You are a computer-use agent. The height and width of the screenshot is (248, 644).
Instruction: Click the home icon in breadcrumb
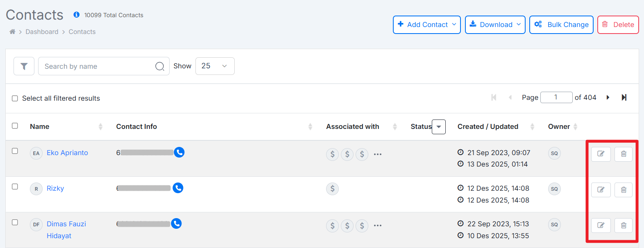coord(12,32)
